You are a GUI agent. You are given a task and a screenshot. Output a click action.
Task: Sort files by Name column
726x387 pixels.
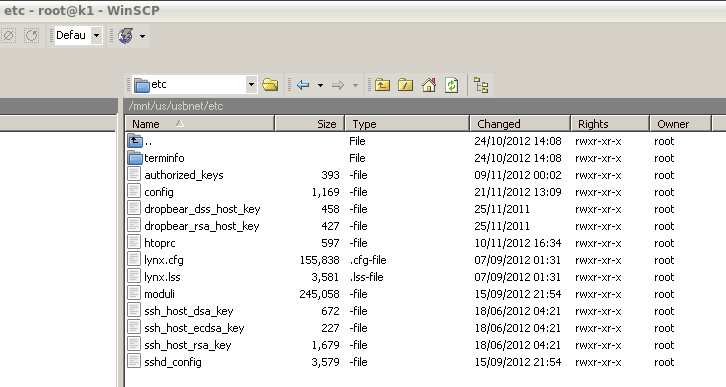pos(200,124)
